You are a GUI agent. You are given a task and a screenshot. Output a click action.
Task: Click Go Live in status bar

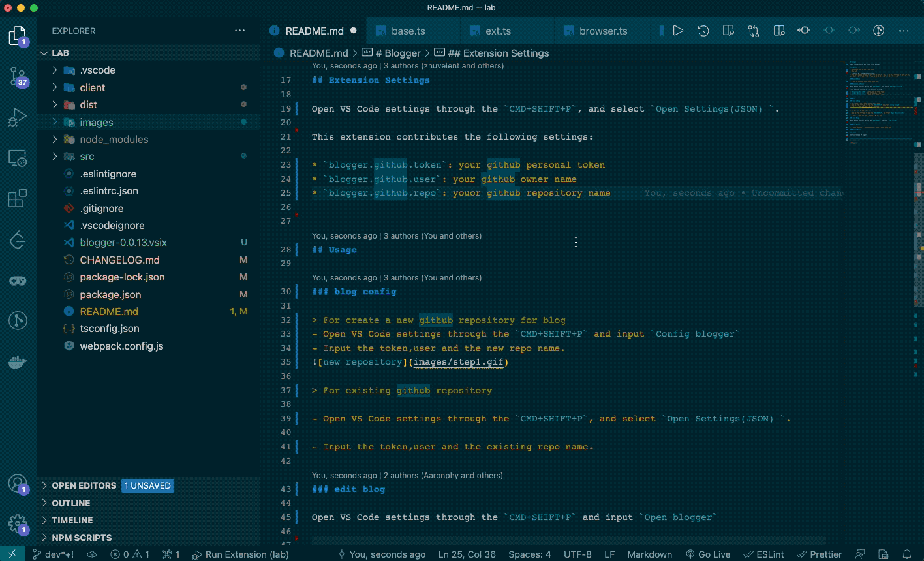708,554
